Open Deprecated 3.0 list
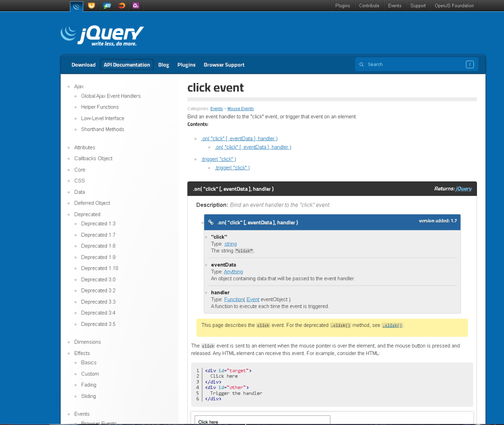The height and width of the screenshot is (425, 504). click(x=98, y=279)
